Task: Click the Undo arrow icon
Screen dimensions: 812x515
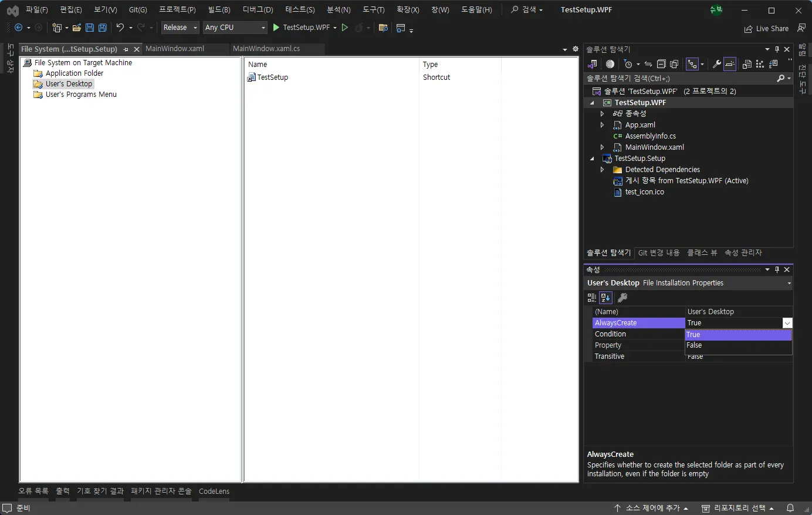Action: [120, 28]
